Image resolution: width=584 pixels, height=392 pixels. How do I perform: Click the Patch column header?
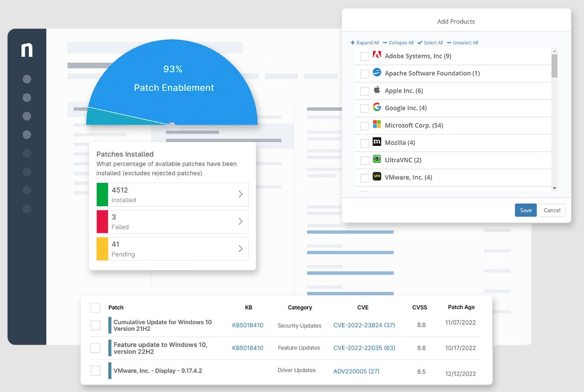pos(116,307)
